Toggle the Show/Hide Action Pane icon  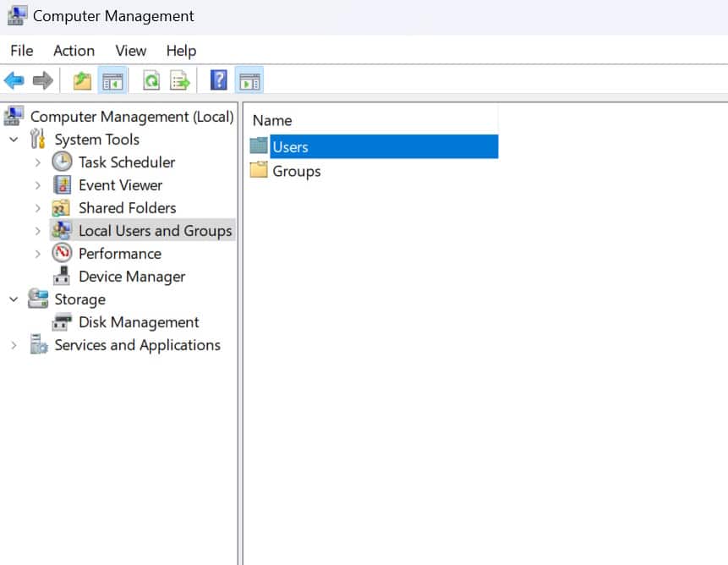coord(249,80)
